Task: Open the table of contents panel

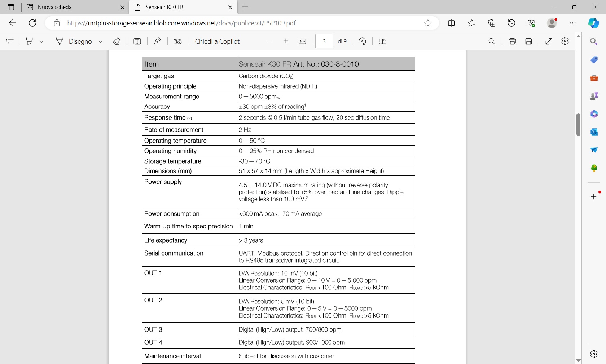Action: tap(10, 41)
